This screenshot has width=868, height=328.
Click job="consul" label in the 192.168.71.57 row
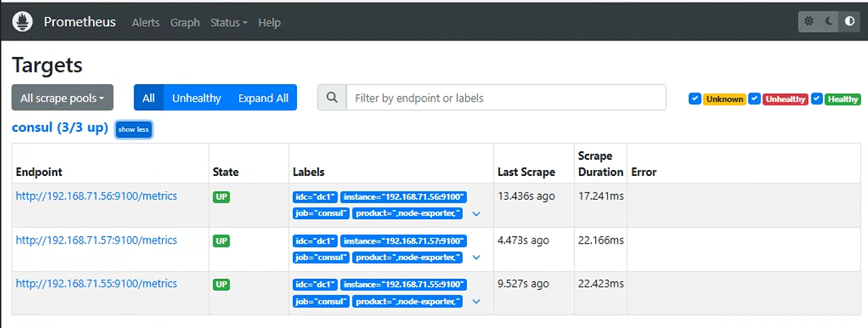pyautogui.click(x=321, y=257)
